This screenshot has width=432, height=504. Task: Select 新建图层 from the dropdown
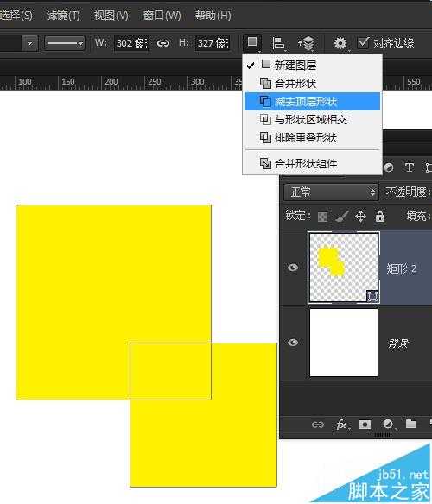(x=312, y=66)
